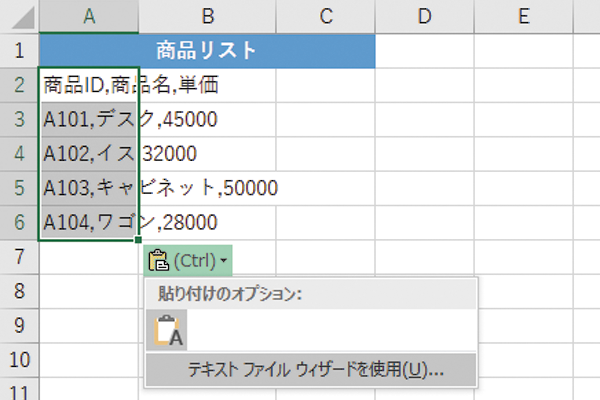Select the cell with A101,デスク,45000
Image resolution: width=600 pixels, height=400 pixels.
point(89,119)
